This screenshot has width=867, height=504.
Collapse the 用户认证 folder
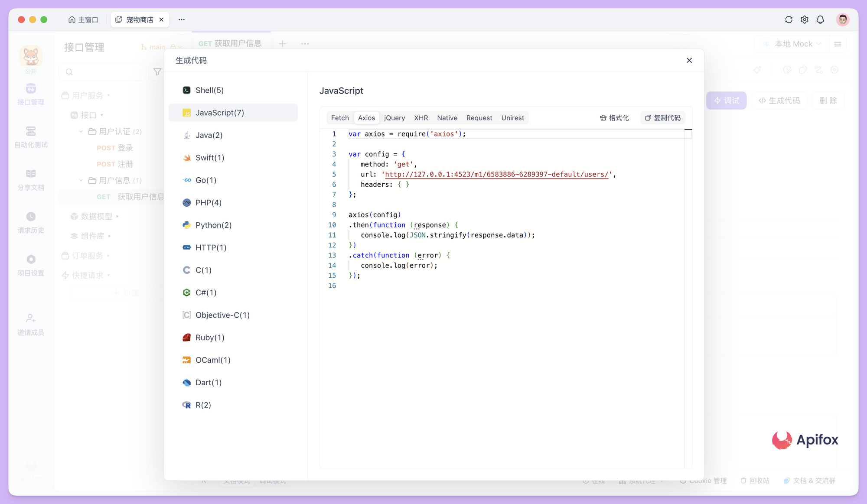[x=80, y=131]
